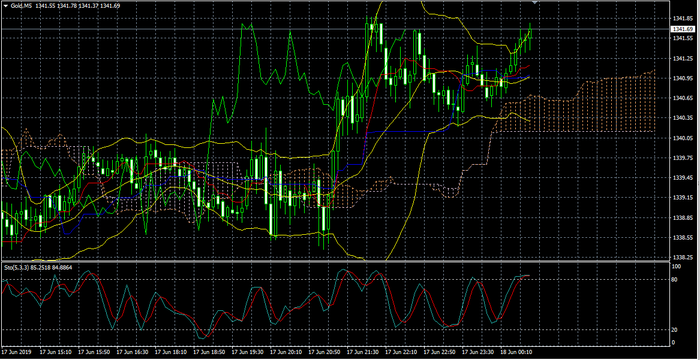Click the Gold,M5 chart title text
The image size is (700, 360).
[21, 6]
